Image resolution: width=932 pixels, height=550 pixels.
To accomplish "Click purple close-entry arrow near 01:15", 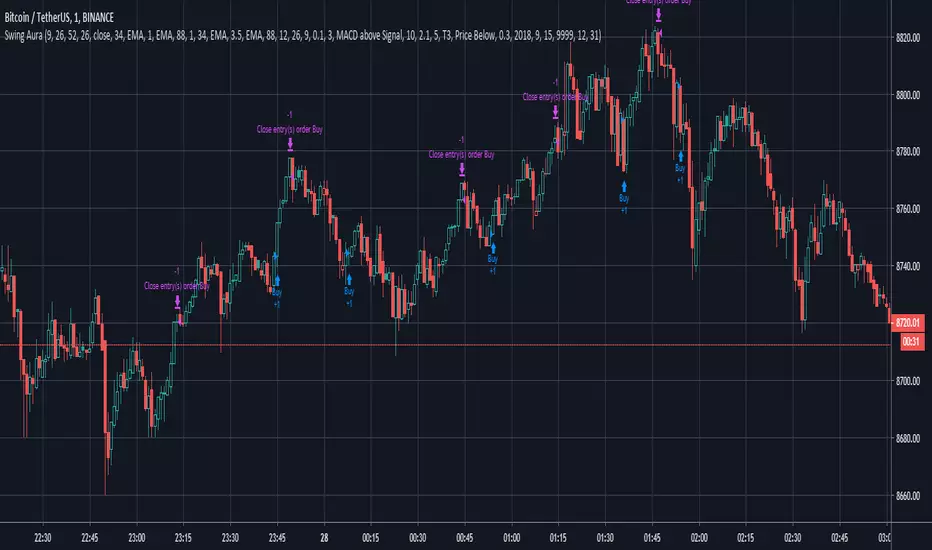I will coord(555,112).
